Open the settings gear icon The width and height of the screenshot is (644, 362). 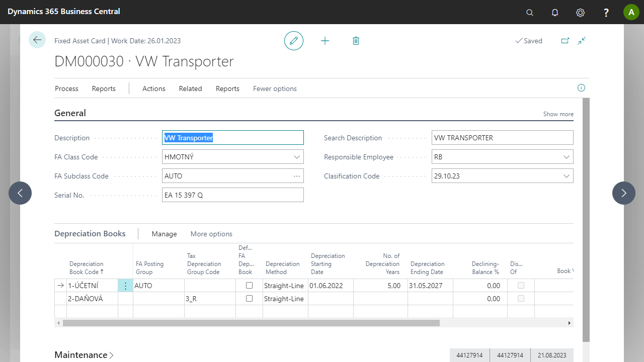point(580,13)
